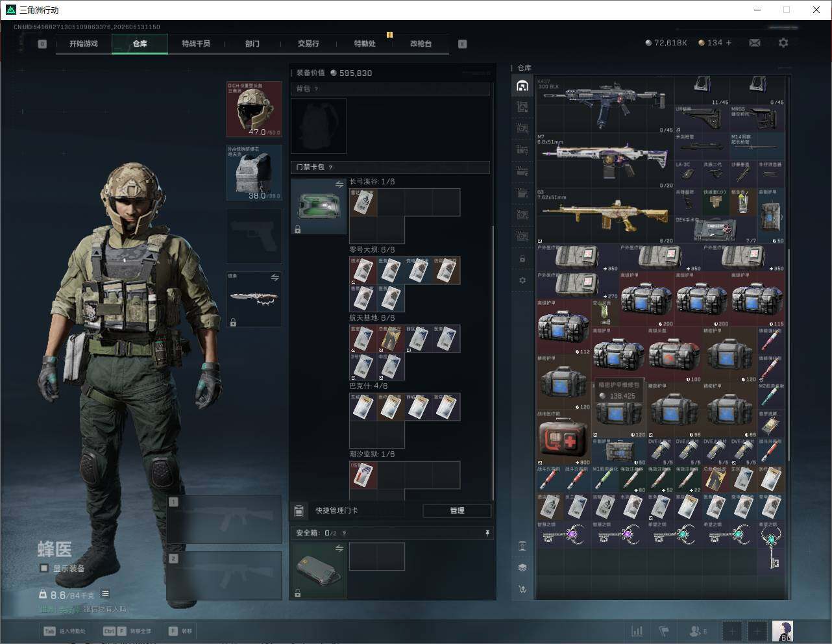Select the 特勤处 tab
832x644 pixels.
[365, 43]
